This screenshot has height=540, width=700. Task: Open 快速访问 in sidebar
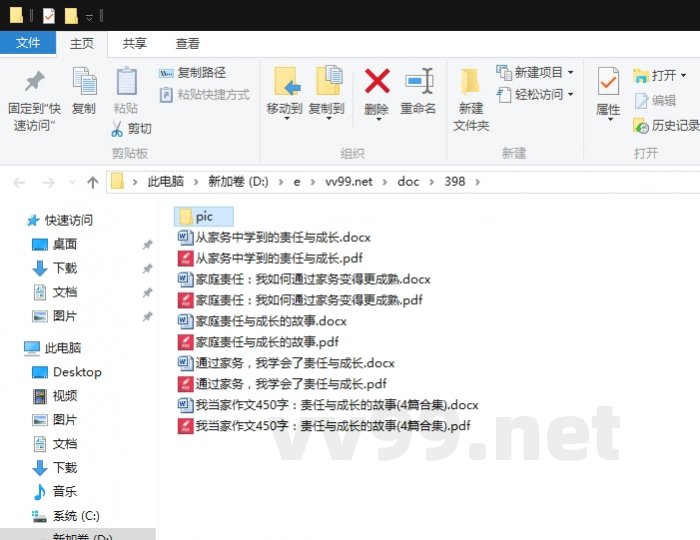coord(60,220)
